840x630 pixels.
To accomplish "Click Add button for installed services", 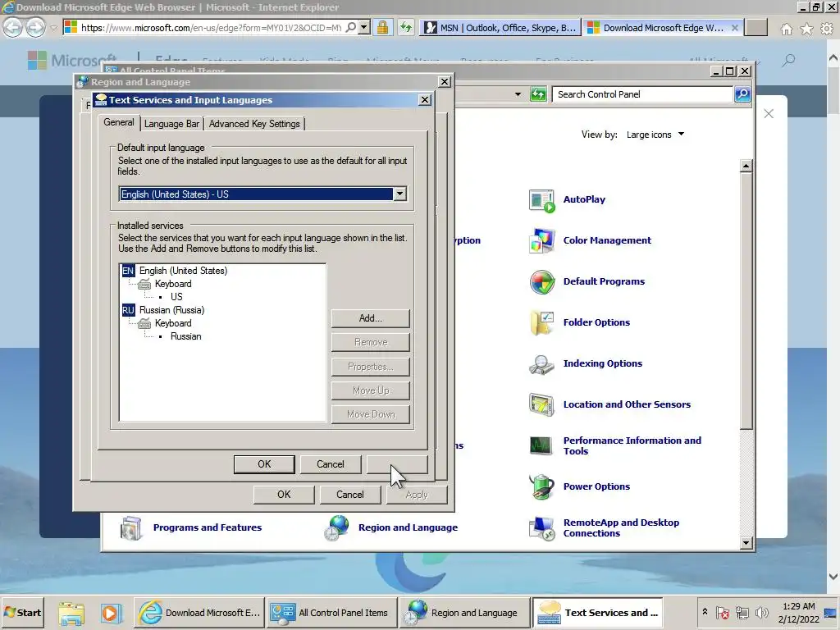I will tap(371, 318).
